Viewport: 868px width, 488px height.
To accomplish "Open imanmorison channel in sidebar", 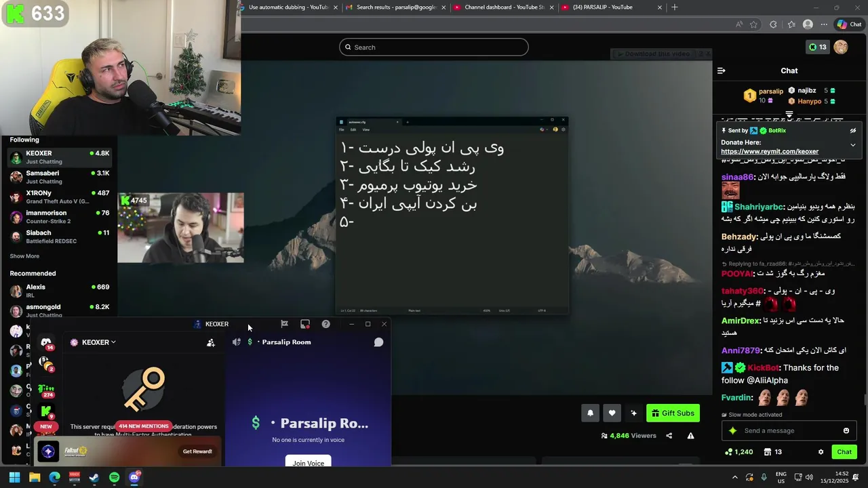I will [x=60, y=217].
